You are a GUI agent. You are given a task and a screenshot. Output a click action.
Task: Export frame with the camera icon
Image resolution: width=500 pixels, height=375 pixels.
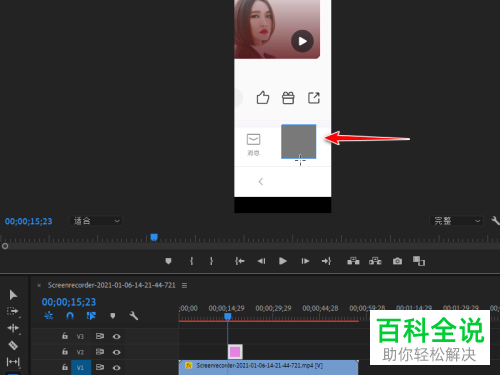coord(397,261)
